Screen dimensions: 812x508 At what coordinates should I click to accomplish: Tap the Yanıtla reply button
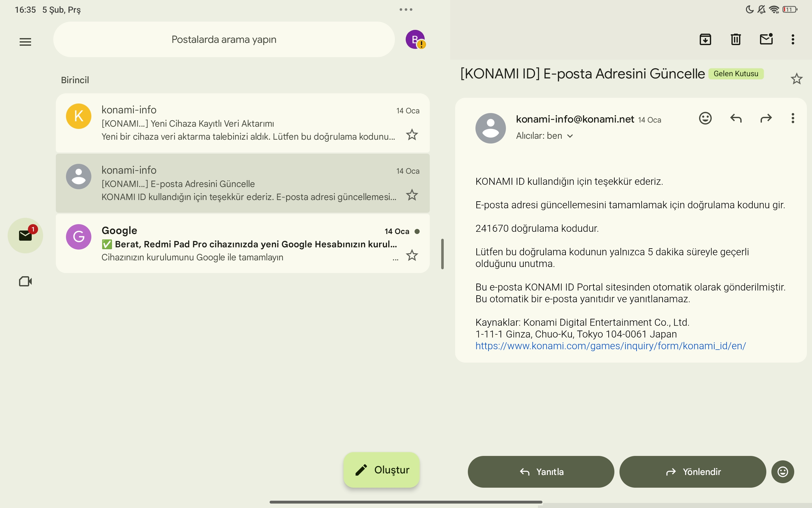pyautogui.click(x=541, y=472)
